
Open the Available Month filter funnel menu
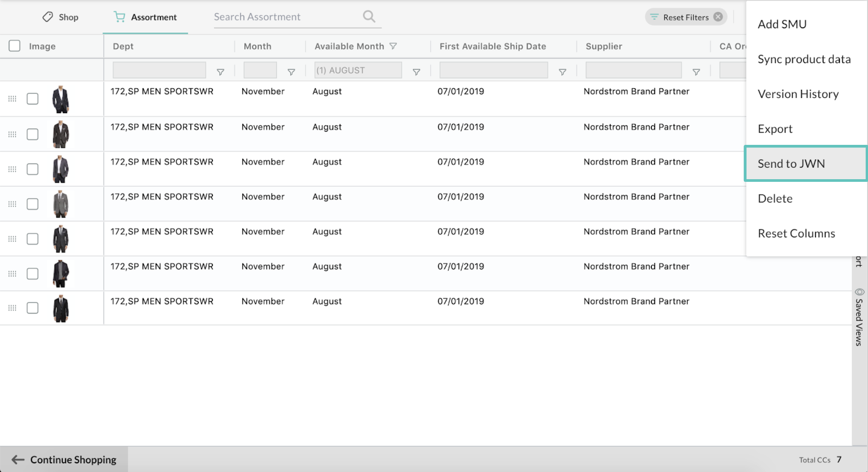[416, 72]
